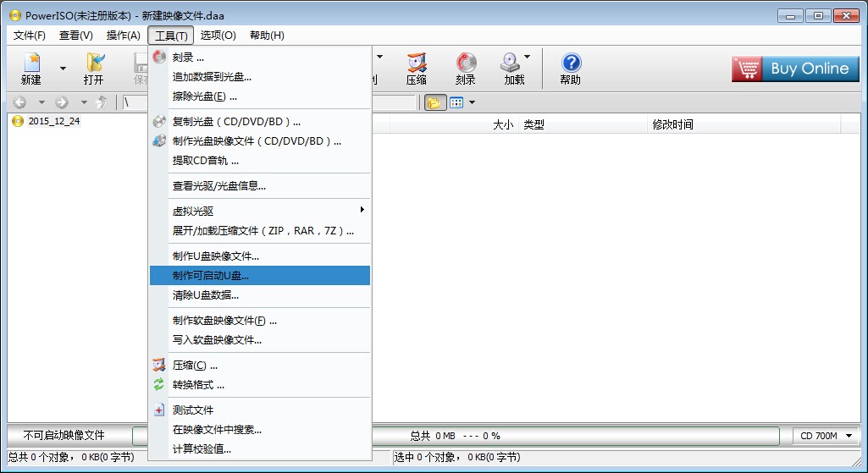Open the Back history dropdown arrow
Image resolution: width=868 pixels, height=473 pixels.
pyautogui.click(x=41, y=102)
